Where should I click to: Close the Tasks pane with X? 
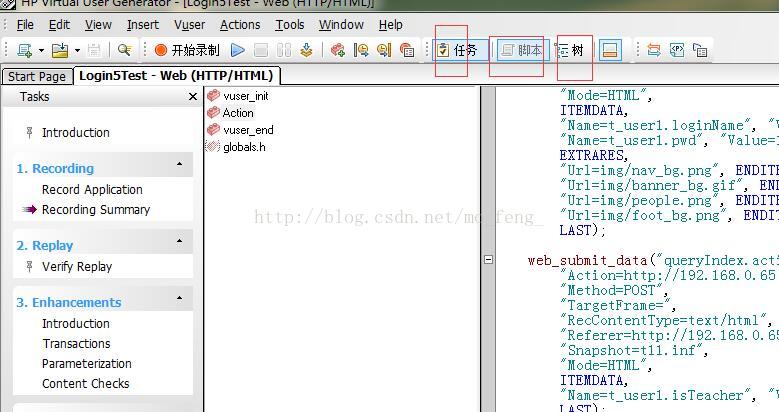click(x=193, y=96)
